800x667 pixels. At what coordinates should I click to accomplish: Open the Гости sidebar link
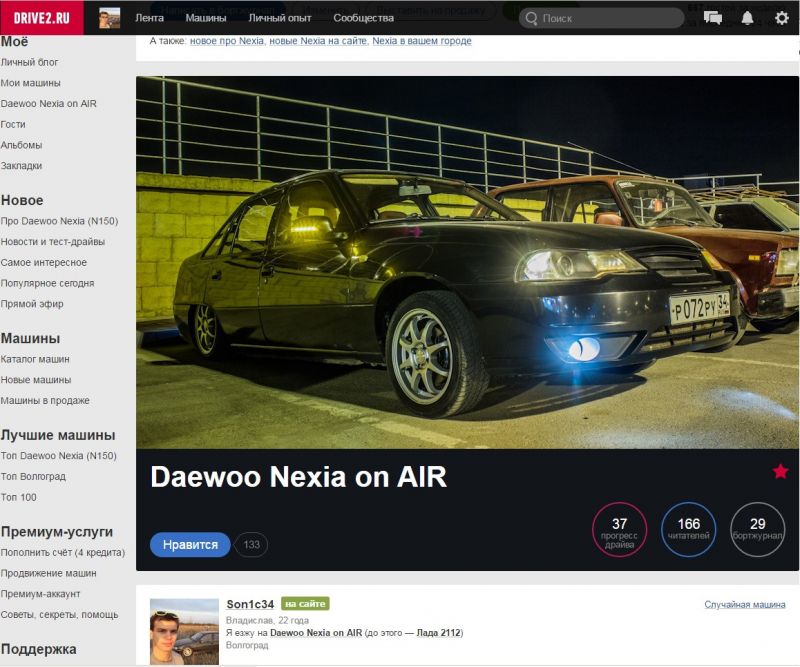13,125
